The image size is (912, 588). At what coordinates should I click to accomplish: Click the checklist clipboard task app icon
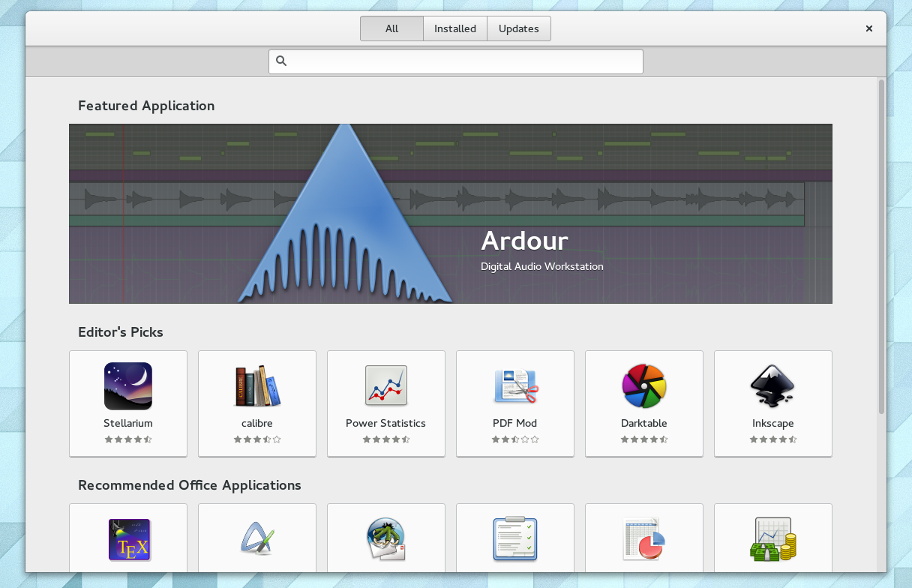coord(514,538)
